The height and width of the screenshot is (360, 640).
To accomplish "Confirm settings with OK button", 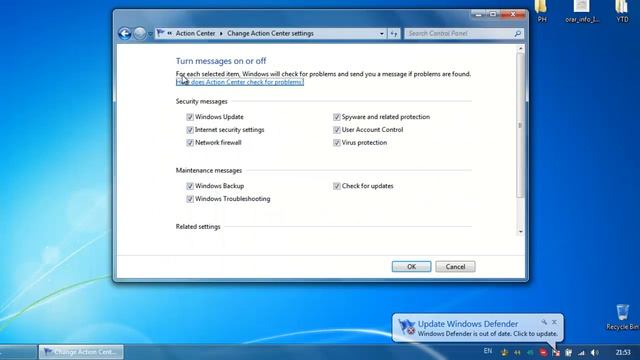I will pyautogui.click(x=411, y=267).
